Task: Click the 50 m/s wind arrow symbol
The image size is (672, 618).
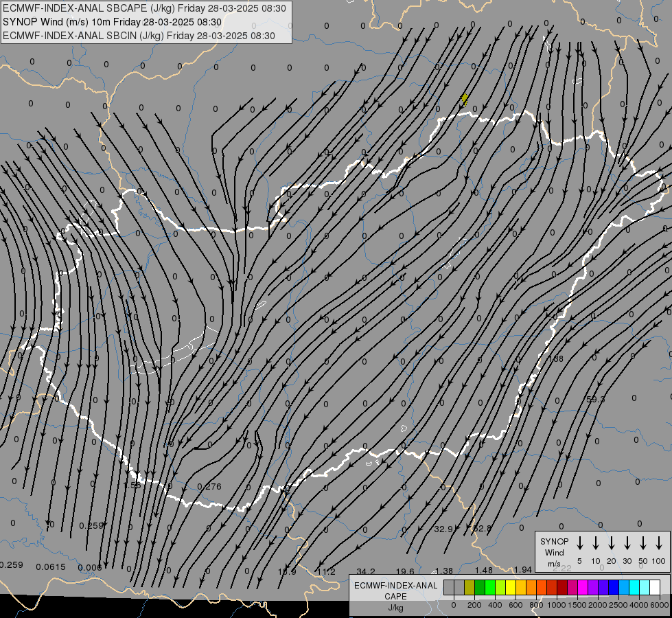Action: click(x=643, y=543)
